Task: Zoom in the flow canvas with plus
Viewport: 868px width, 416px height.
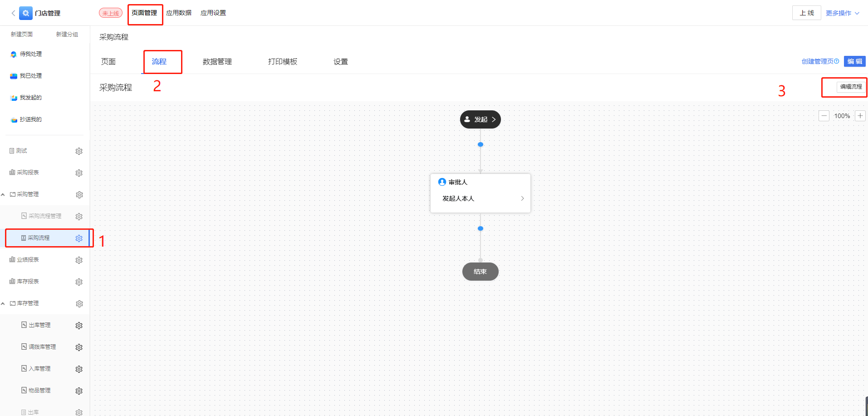Action: tap(860, 116)
